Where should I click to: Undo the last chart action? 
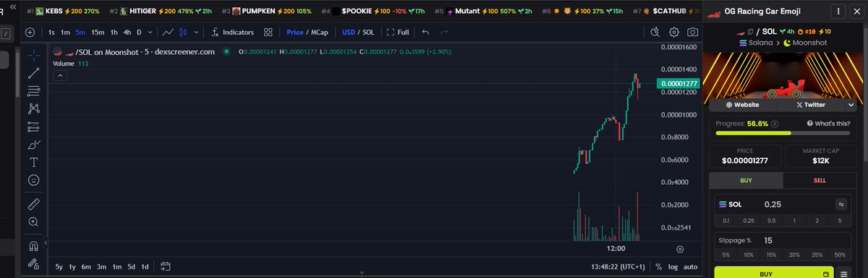point(425,32)
